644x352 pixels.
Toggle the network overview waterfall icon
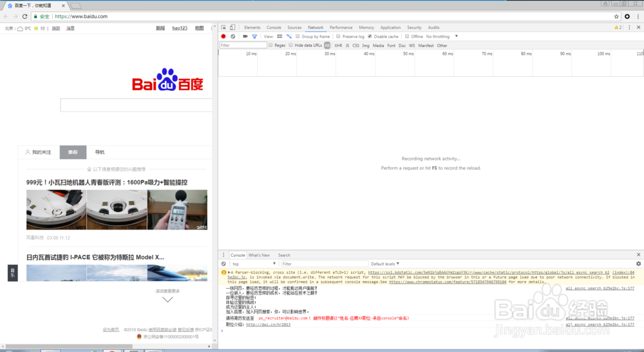click(x=289, y=37)
